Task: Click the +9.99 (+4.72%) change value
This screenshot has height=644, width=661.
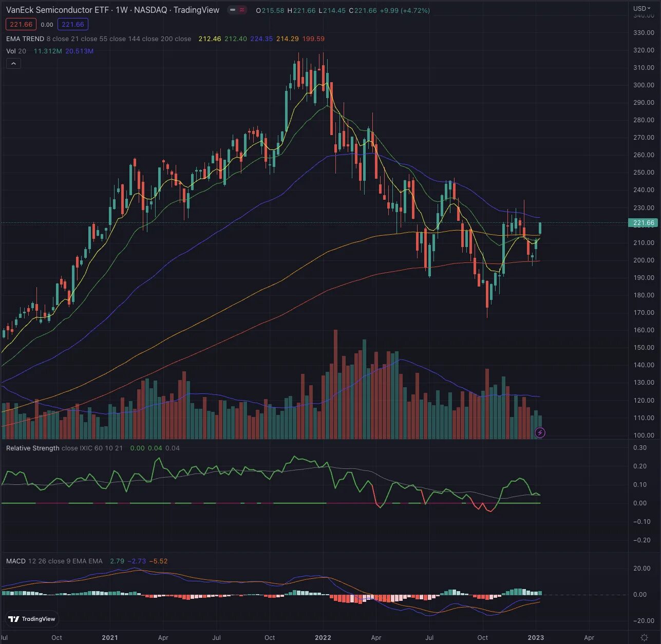Action: pos(405,10)
